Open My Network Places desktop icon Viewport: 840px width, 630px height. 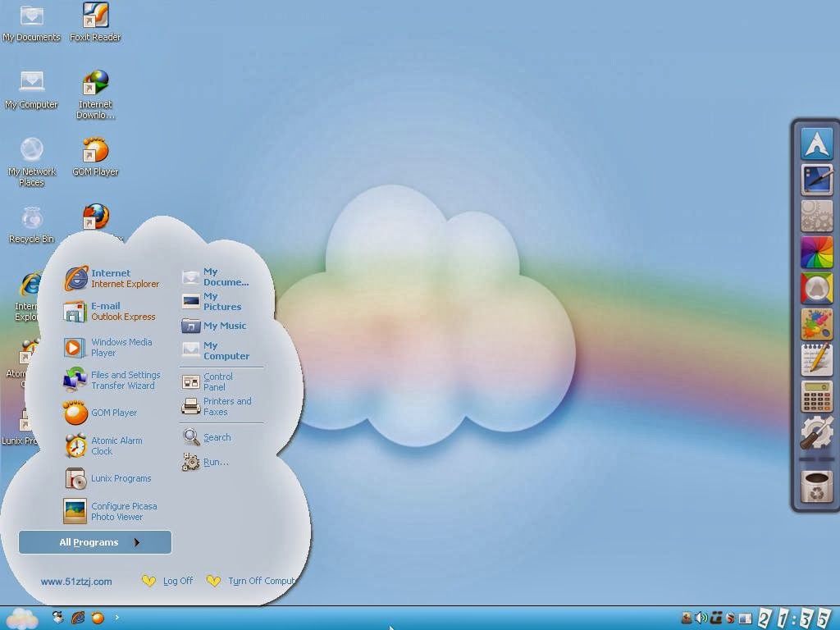click(32, 162)
